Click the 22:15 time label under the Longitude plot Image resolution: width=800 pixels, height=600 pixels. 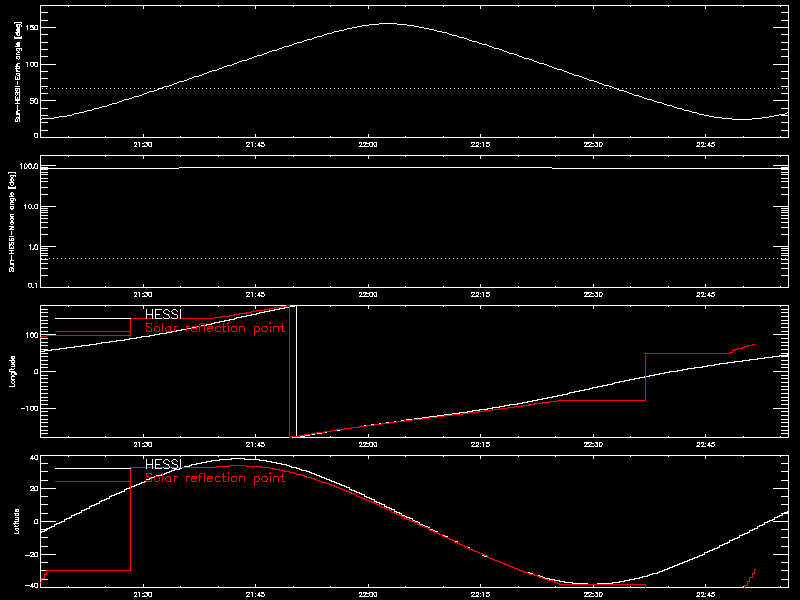(x=480, y=445)
